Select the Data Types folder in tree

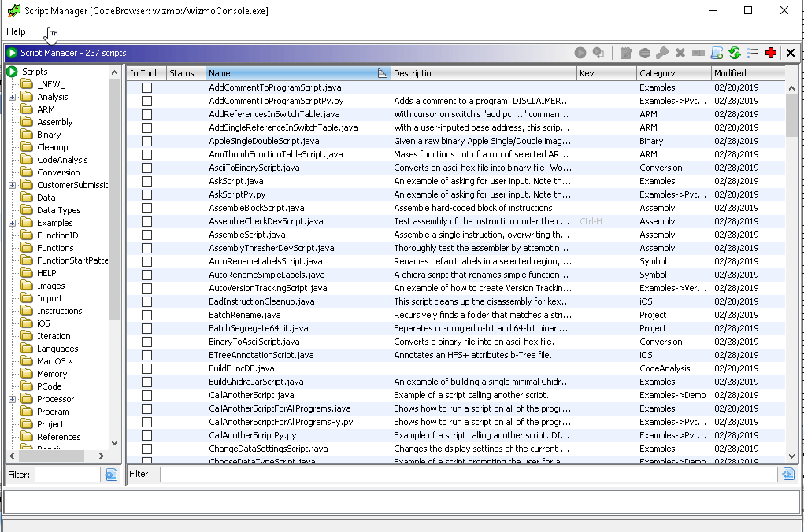(58, 210)
